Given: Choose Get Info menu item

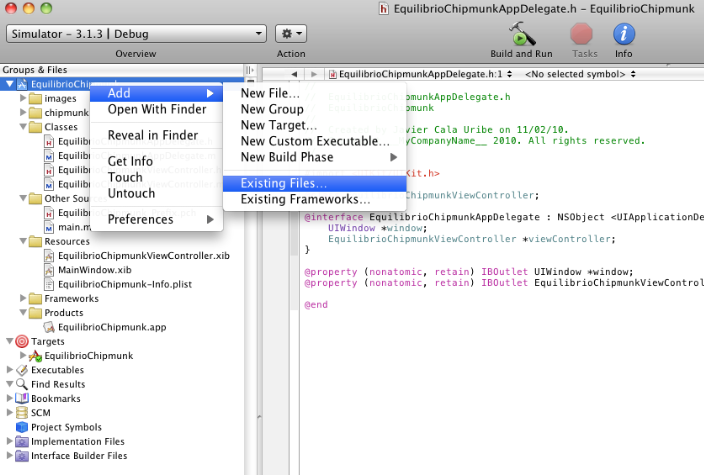Looking at the screenshot, I should click(x=156, y=162).
